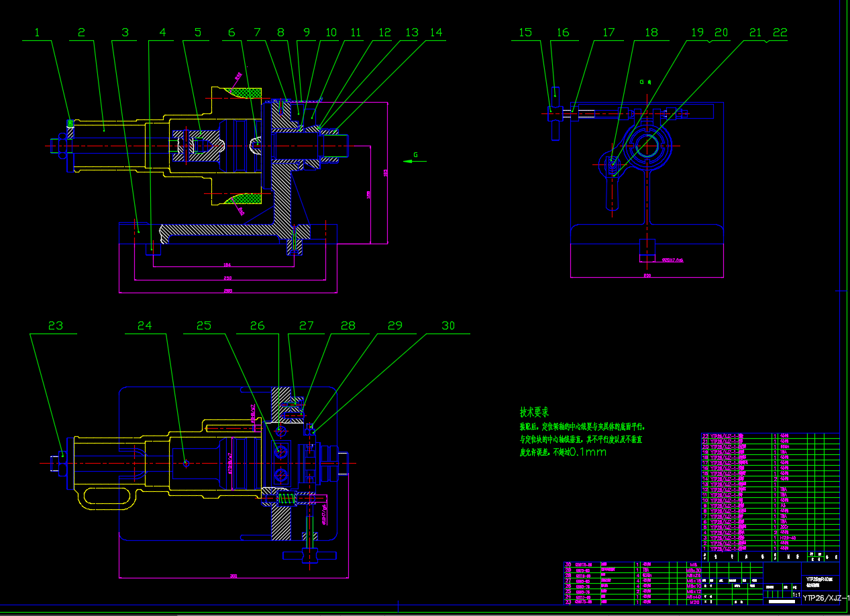Viewport: 850px width, 616px height.
Task: Click the 1:1 scale cell
Action: (x=796, y=595)
